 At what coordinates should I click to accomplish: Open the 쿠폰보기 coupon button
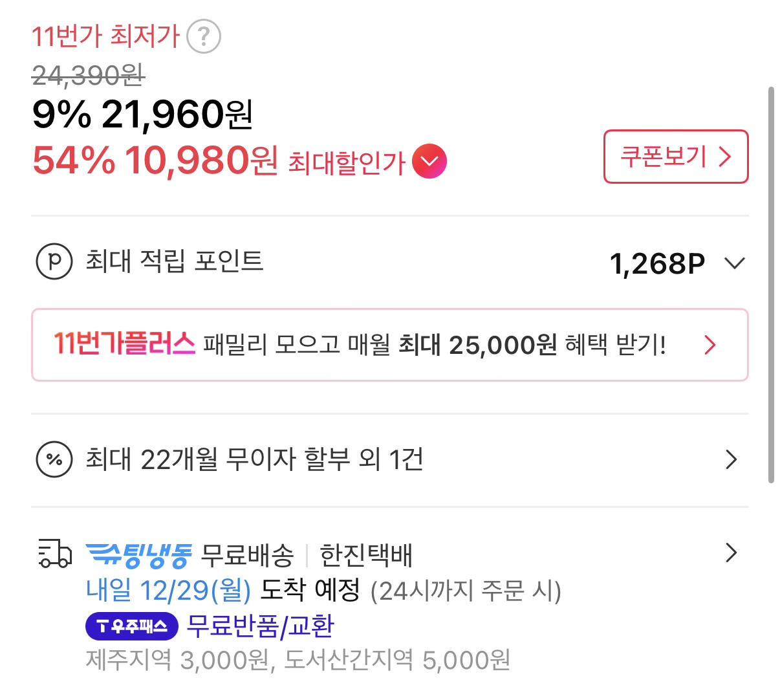[675, 157]
